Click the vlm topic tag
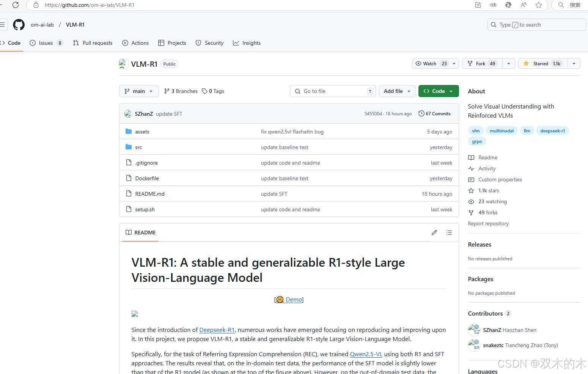This screenshot has width=588, height=374. pos(476,131)
